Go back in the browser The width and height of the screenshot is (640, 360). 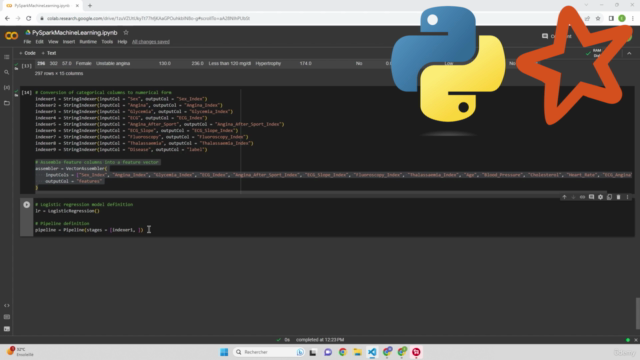pos(7,18)
